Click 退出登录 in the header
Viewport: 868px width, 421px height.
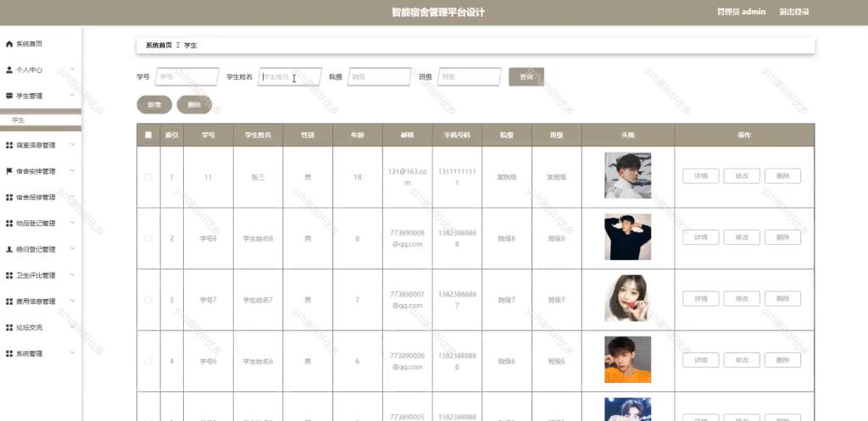point(793,12)
